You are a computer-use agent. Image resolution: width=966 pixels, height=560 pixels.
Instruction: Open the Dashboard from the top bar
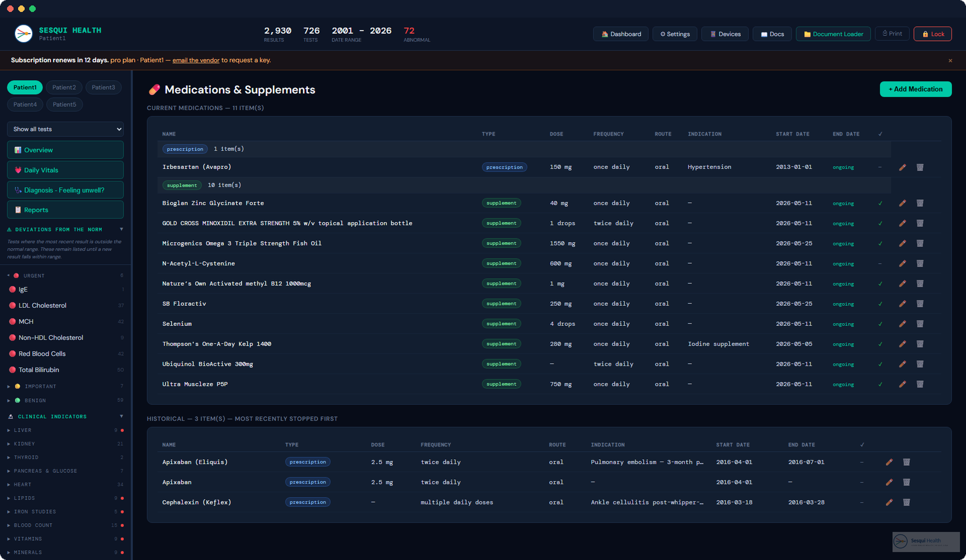(x=621, y=34)
